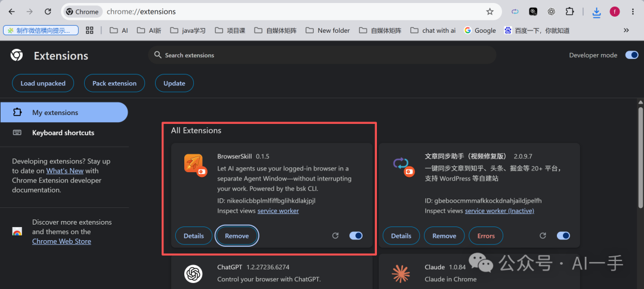The width and height of the screenshot is (644, 289).
Task: Click the ChatGPT version 1.2.27236.6274 text
Action: pyautogui.click(x=268, y=267)
